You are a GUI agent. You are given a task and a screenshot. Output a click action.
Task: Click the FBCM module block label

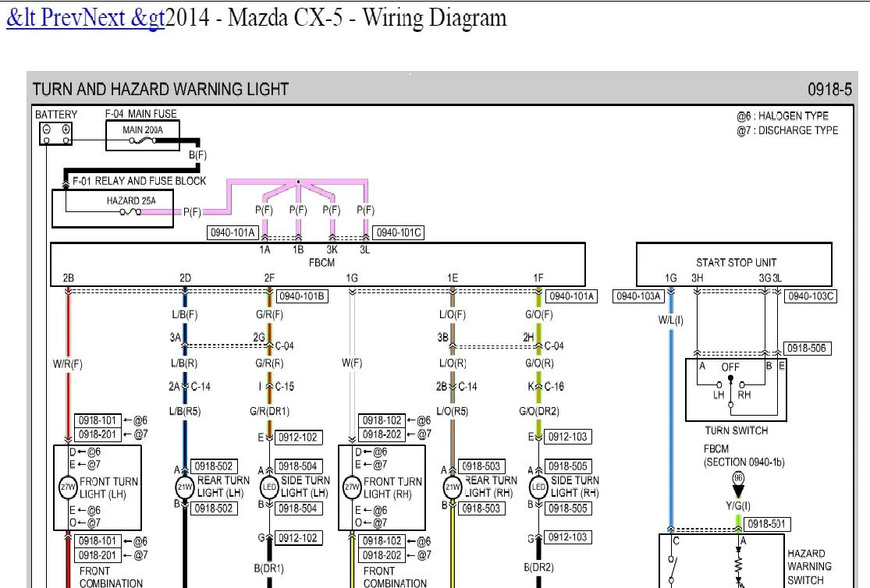321,263
